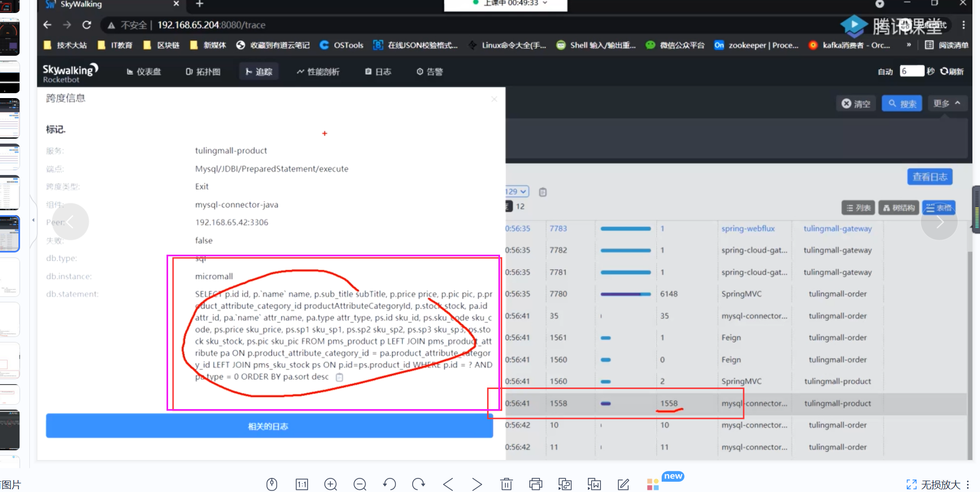Open the 技术大站 bookmark folder
The width and height of the screenshot is (980, 492).
point(65,45)
